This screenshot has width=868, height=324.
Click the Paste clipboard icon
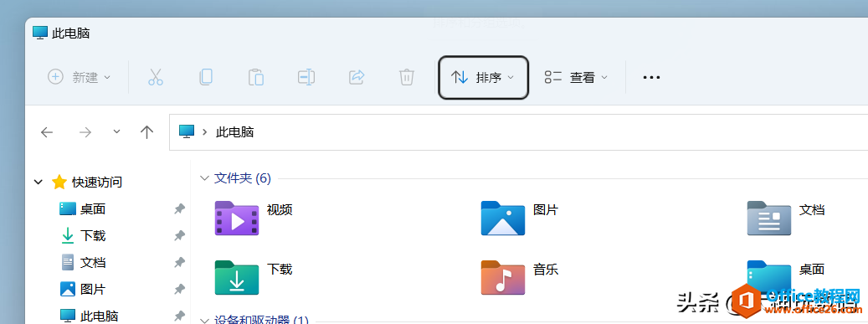[x=256, y=77]
